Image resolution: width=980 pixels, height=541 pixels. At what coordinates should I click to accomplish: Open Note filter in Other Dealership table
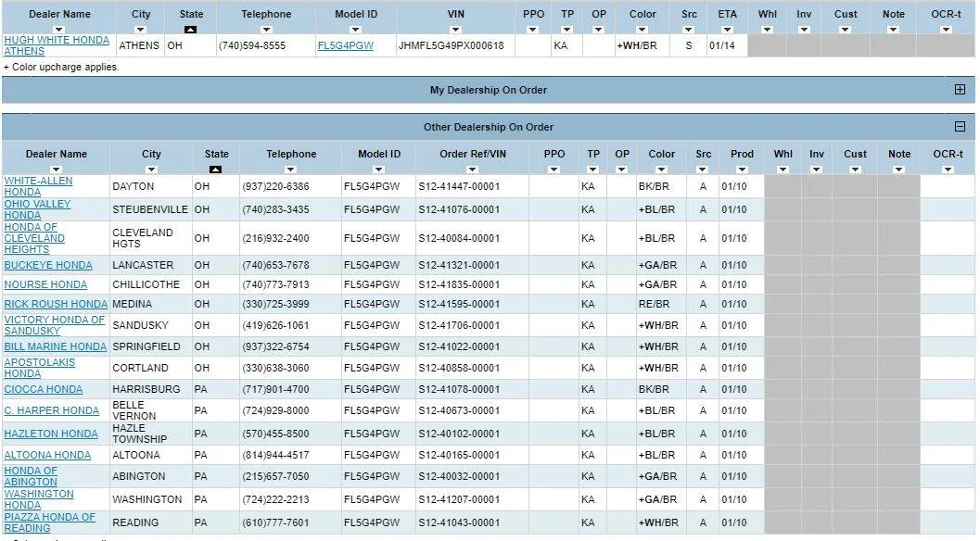pos(898,170)
